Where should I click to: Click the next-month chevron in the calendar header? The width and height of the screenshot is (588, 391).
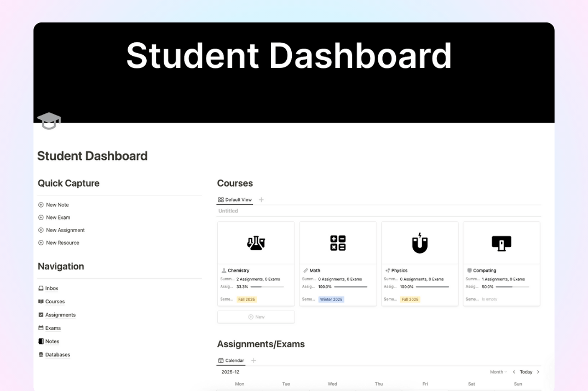(538, 372)
